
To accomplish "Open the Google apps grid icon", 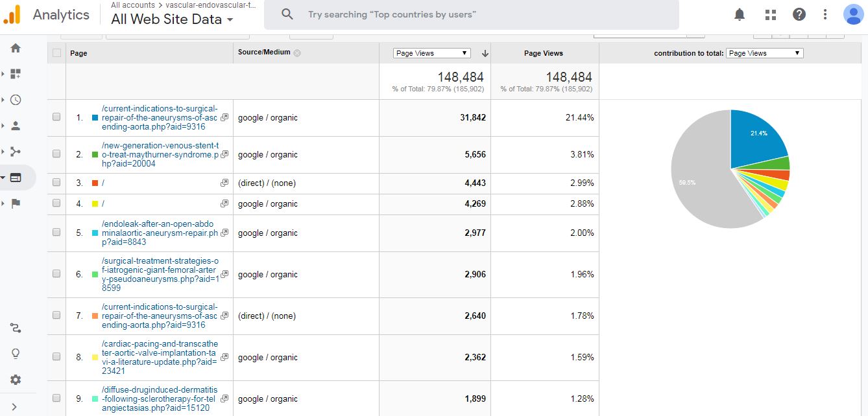I will [771, 14].
